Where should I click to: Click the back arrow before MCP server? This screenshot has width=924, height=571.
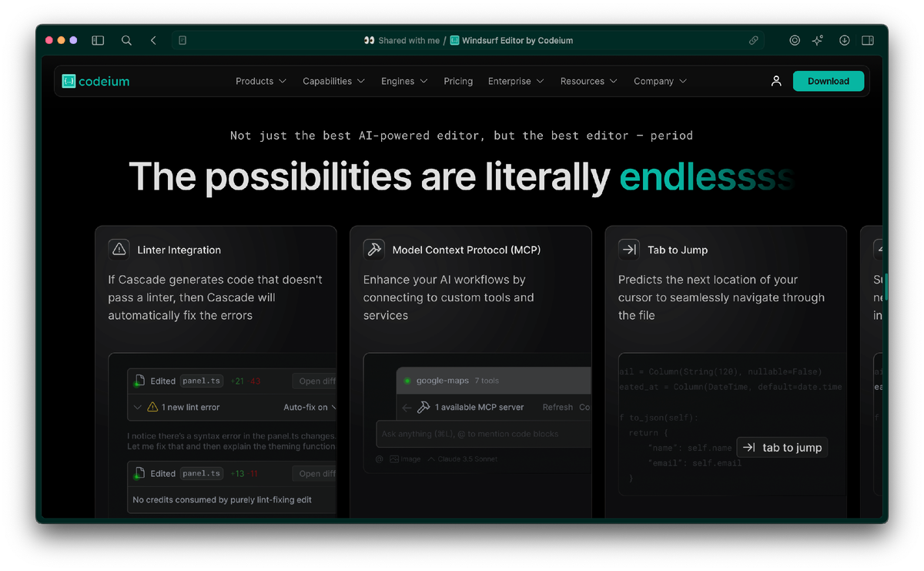[407, 408]
